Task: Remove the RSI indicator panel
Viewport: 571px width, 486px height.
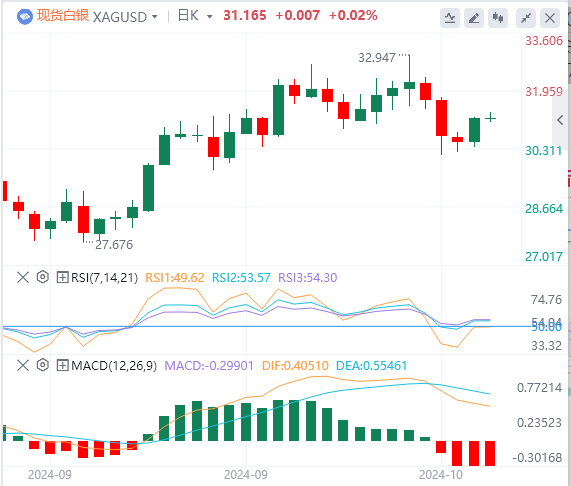Action: 23,277
